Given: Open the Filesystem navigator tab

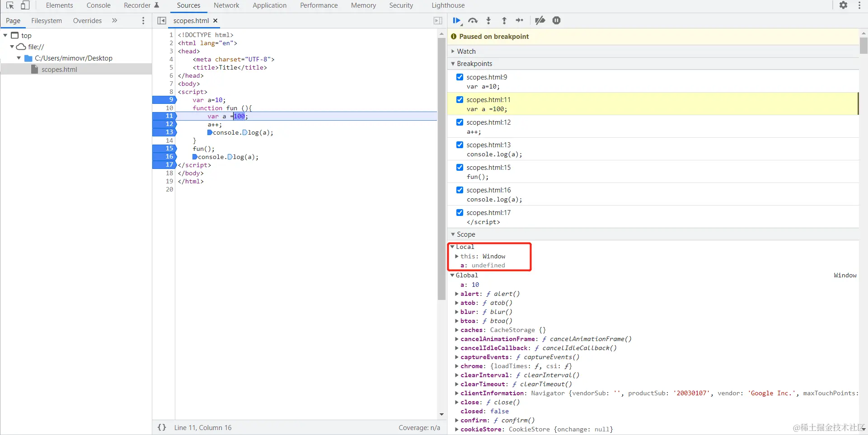Looking at the screenshot, I should tap(47, 21).
